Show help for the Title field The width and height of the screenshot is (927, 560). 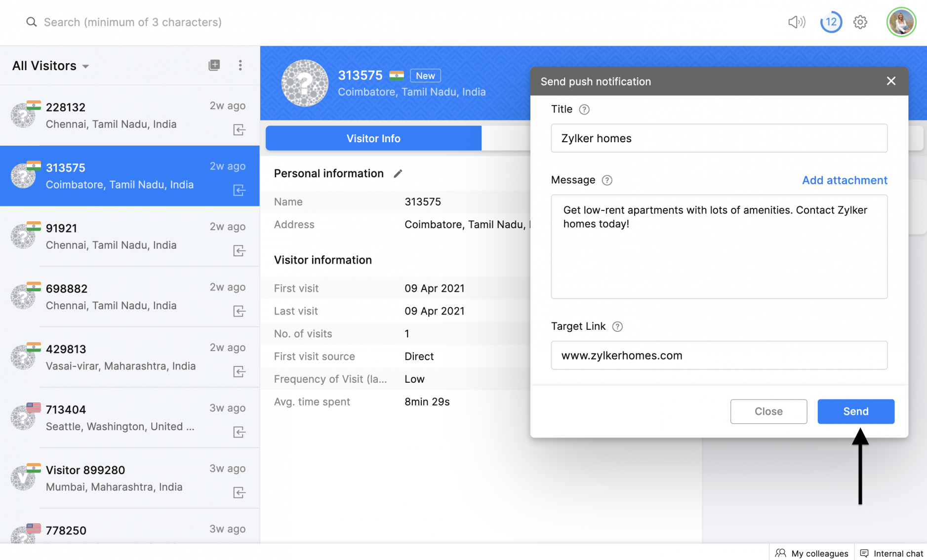[x=584, y=110]
